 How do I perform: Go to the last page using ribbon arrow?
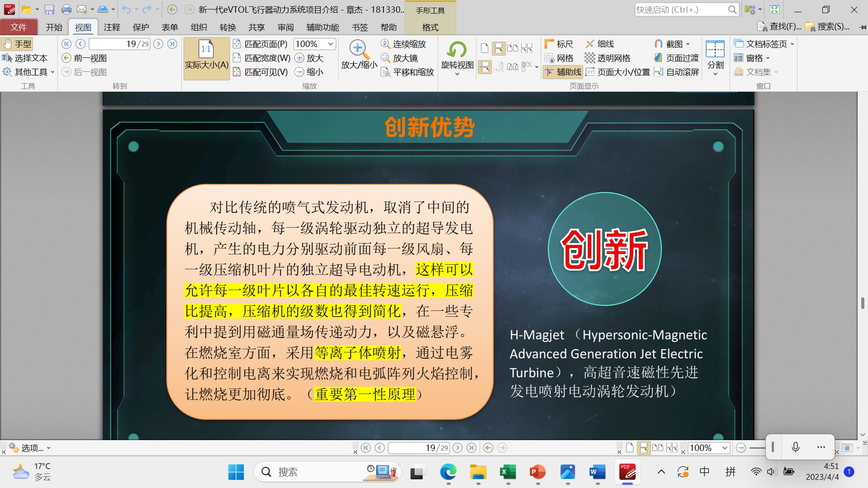pos(172,44)
